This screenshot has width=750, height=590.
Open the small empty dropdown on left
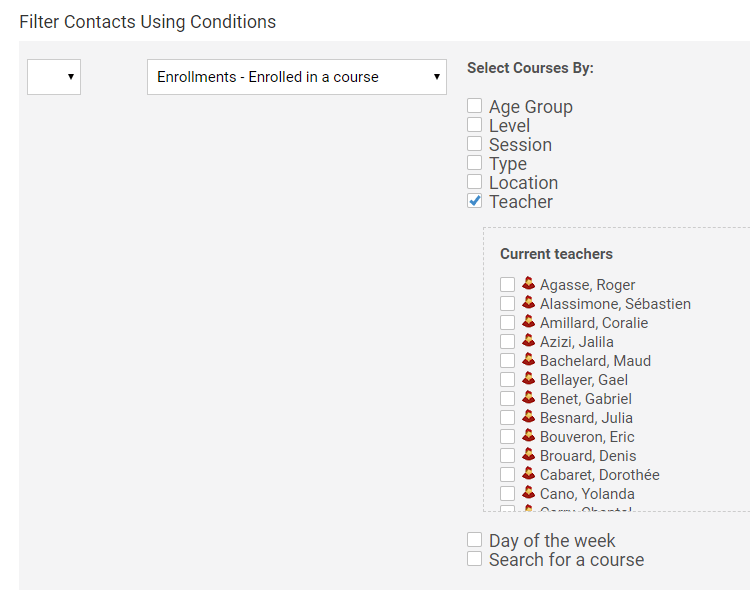[x=54, y=77]
